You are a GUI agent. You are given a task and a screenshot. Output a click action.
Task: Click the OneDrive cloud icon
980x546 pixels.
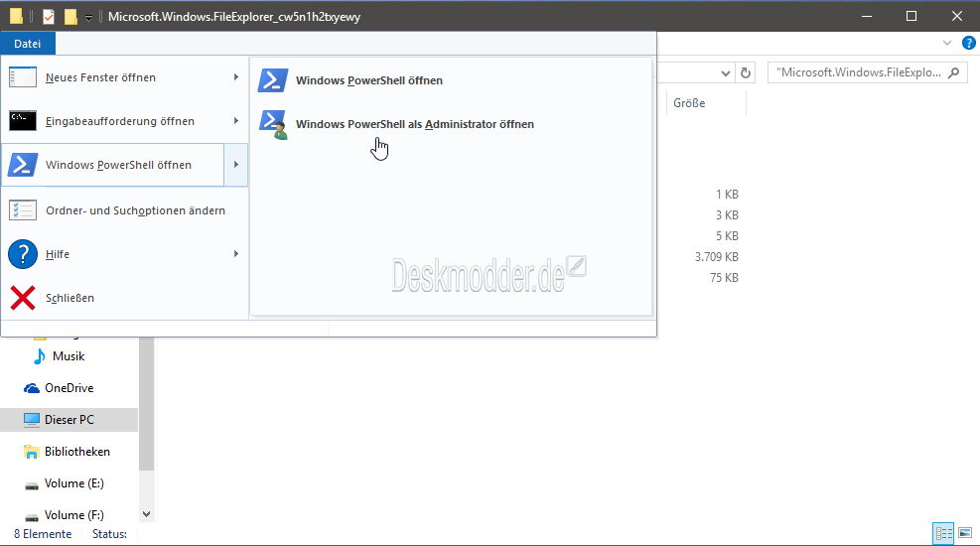[31, 388]
